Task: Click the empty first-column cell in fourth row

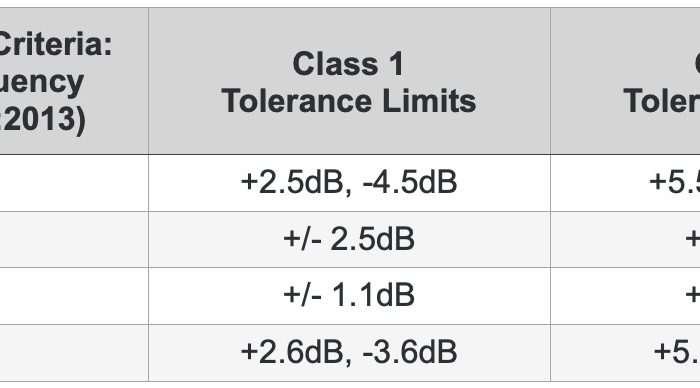Action: click(74, 353)
